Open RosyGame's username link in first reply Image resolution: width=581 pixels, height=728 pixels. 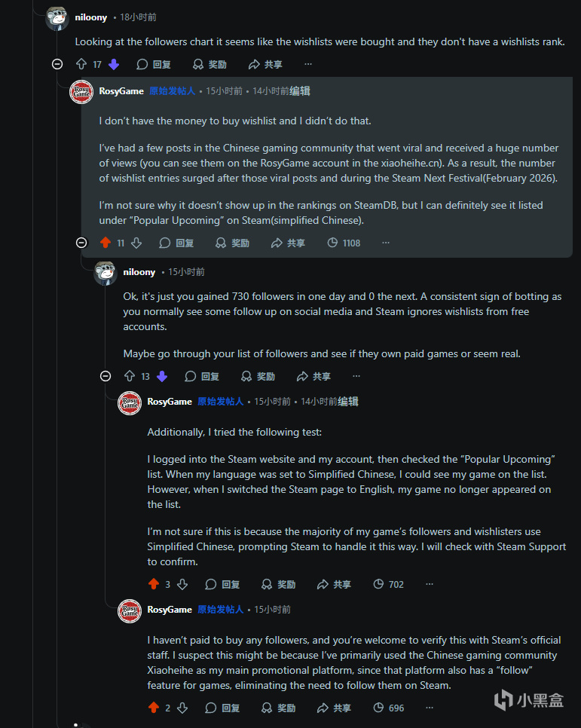pos(121,91)
